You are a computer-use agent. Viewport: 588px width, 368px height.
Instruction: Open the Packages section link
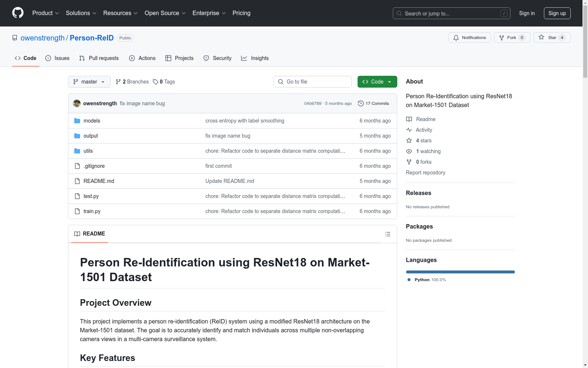coord(419,226)
